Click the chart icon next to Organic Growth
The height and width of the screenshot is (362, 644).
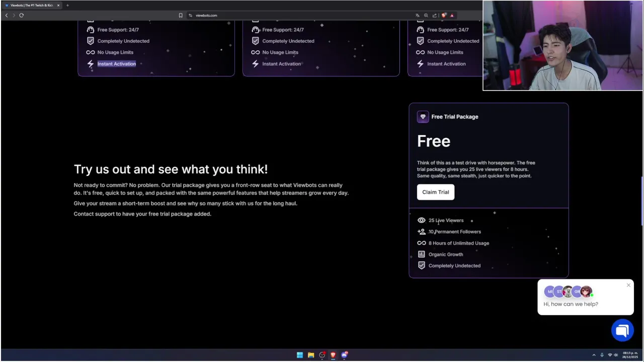pyautogui.click(x=422, y=254)
